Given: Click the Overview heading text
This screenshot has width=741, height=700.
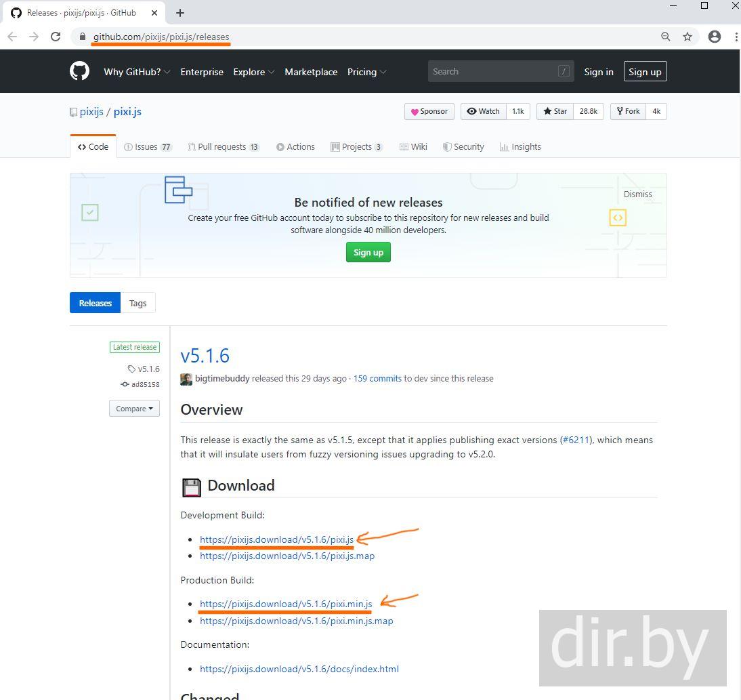Looking at the screenshot, I should pyautogui.click(x=212, y=409).
